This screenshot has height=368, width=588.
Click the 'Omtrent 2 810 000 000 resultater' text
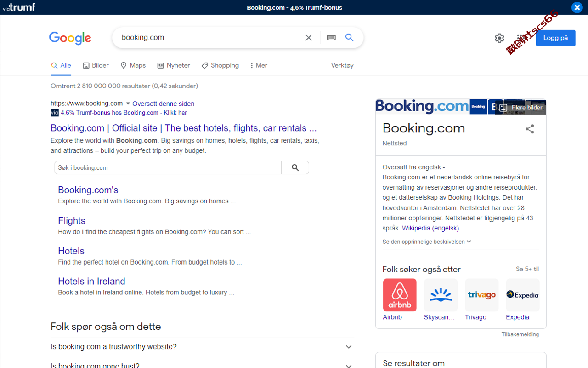[x=124, y=86]
